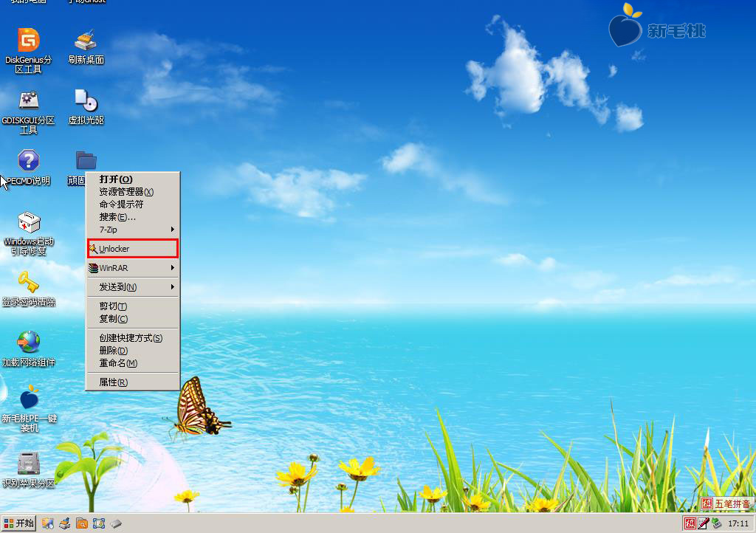Image resolution: width=756 pixels, height=533 pixels.
Task: Select 重命名(M) in the context menu
Action: [133, 363]
